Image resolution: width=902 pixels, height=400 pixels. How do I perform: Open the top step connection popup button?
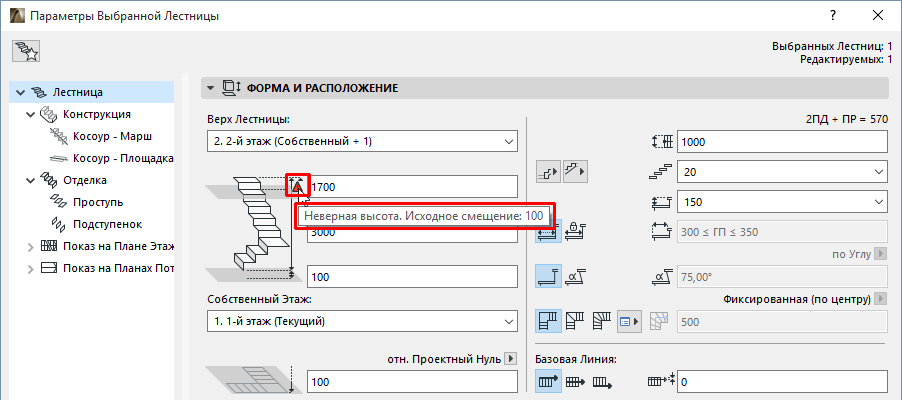(574, 171)
